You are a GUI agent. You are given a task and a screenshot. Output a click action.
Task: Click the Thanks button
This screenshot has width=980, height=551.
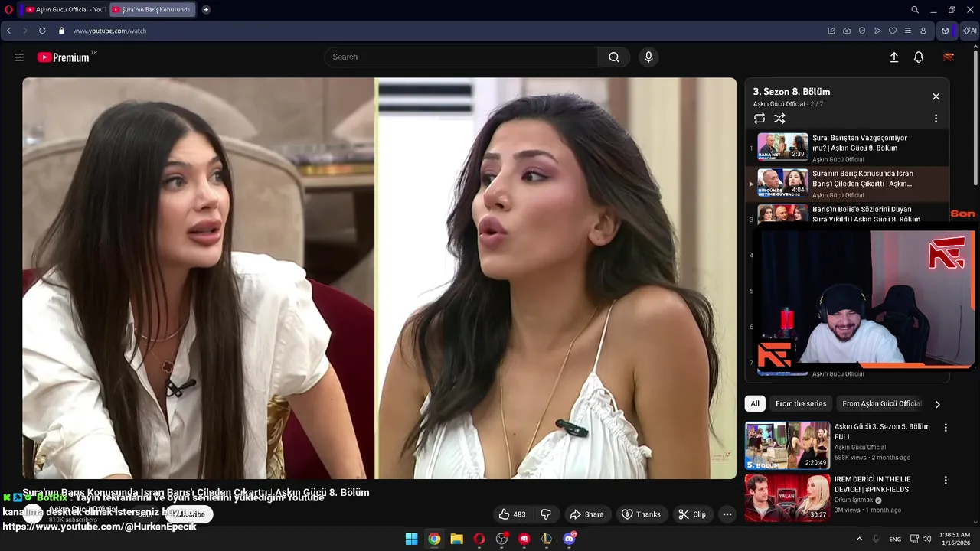tap(641, 514)
